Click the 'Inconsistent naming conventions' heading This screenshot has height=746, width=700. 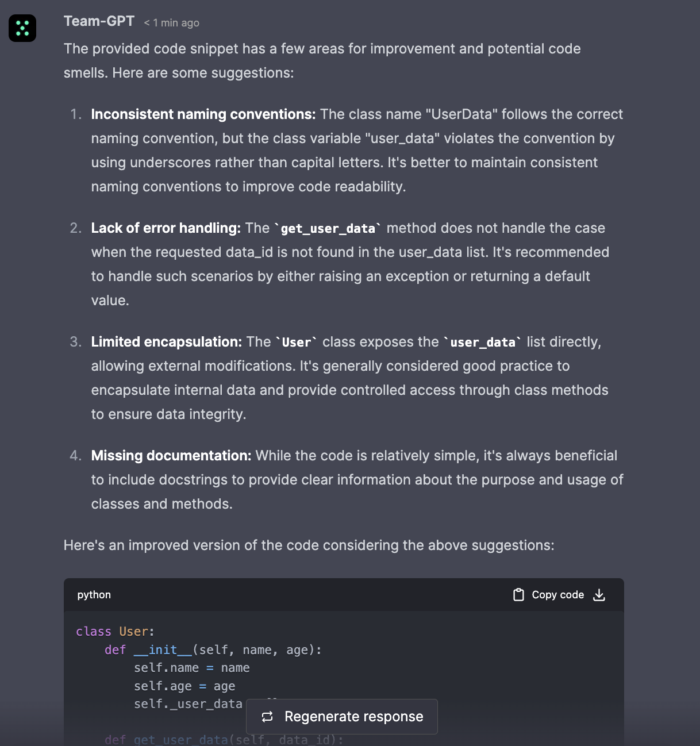pyautogui.click(x=203, y=114)
